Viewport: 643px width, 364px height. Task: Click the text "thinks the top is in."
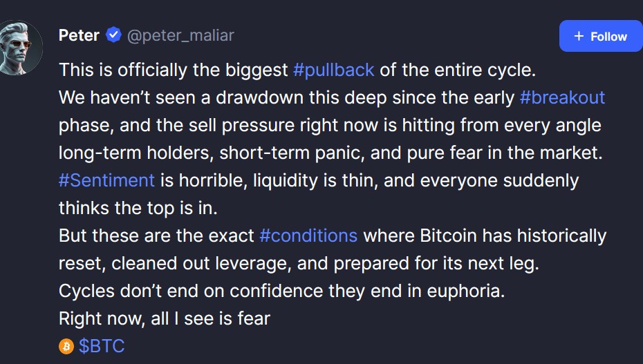click(138, 208)
